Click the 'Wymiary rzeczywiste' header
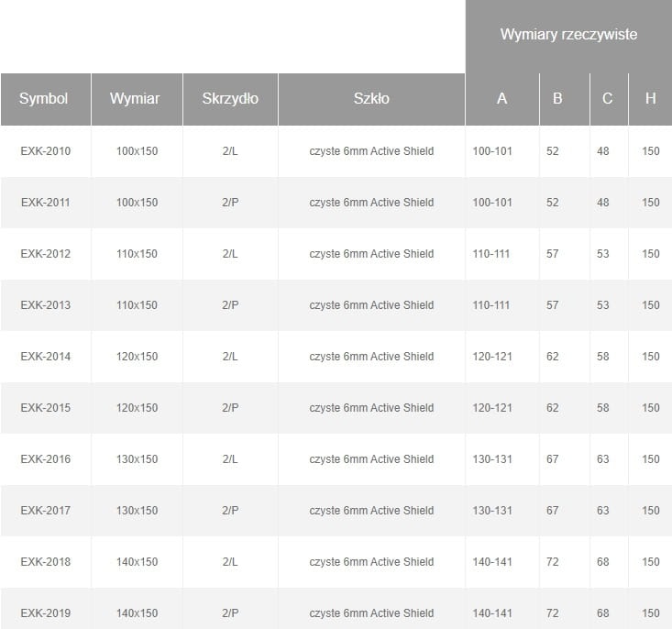Image resolution: width=672 pixels, height=629 pixels. point(568,35)
